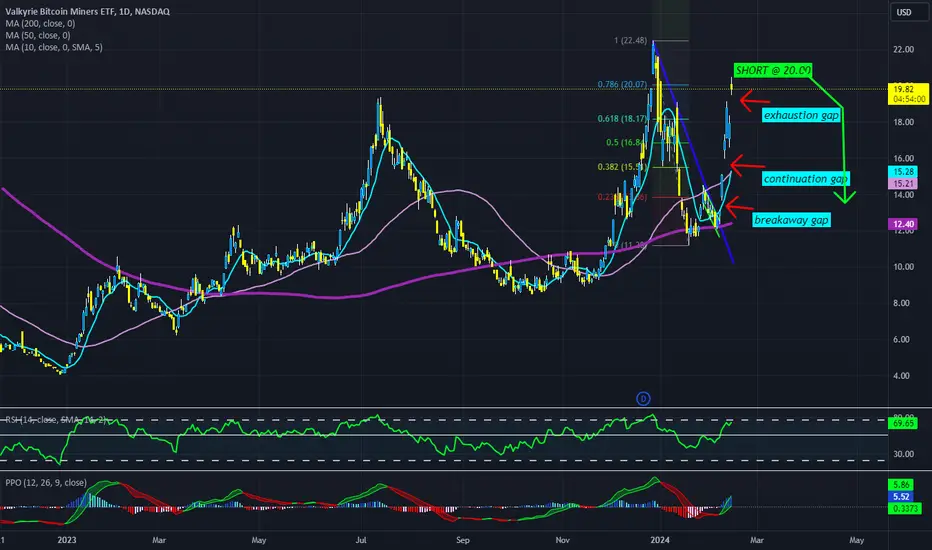Select the MA (50, close, 0) indicator label

[38, 35]
